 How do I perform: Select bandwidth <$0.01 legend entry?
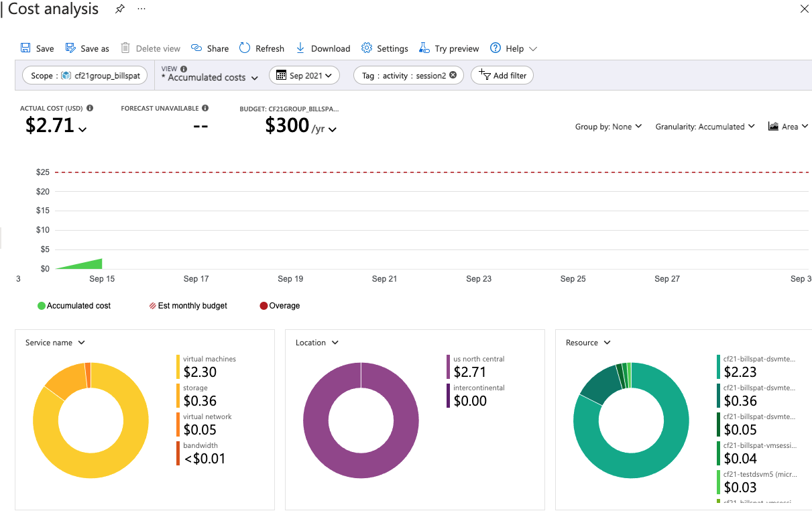pyautogui.click(x=201, y=453)
